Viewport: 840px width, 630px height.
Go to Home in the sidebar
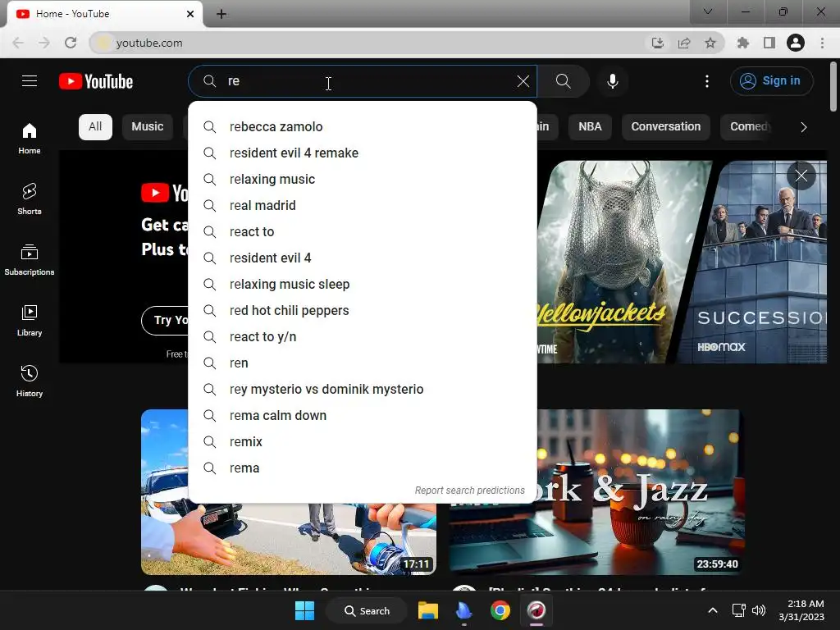(x=30, y=138)
